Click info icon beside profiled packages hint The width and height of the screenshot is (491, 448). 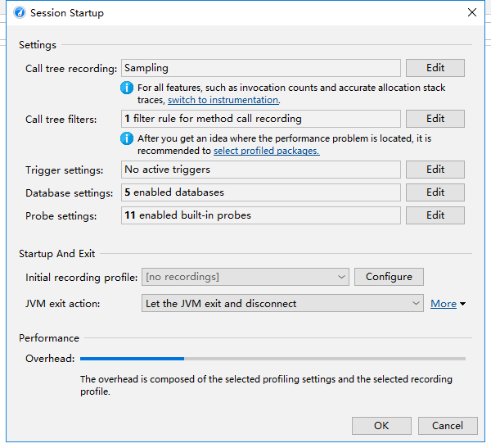tap(127, 138)
